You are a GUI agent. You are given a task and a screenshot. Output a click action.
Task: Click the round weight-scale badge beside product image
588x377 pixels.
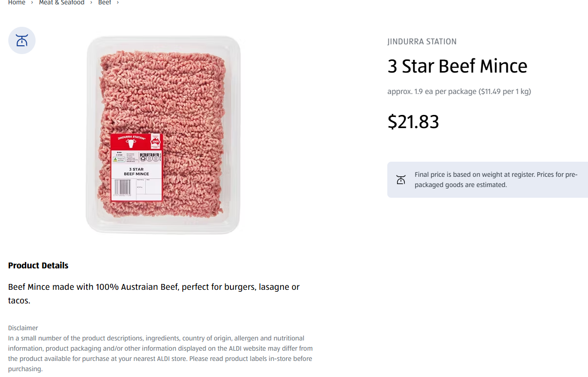pyautogui.click(x=22, y=40)
